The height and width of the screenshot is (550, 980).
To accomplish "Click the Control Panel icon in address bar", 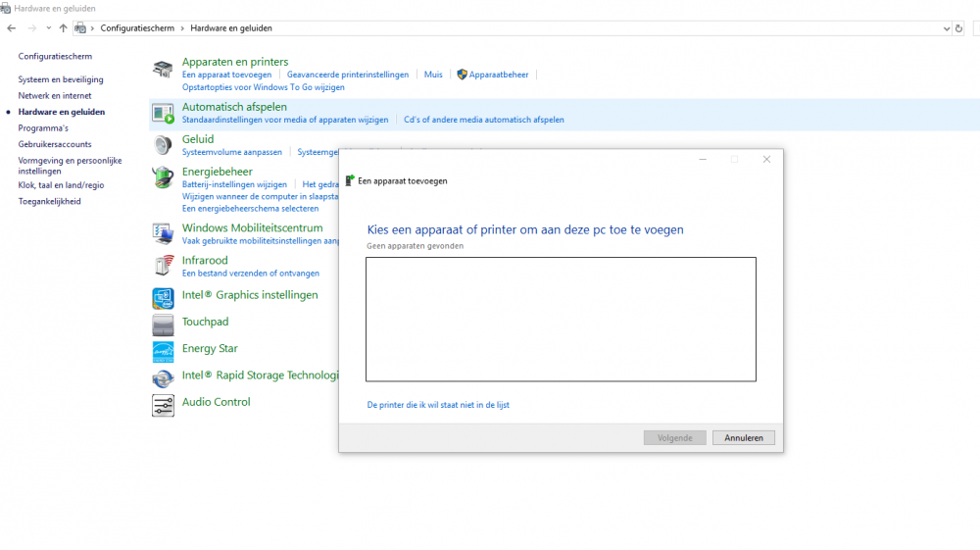I will [x=80, y=28].
